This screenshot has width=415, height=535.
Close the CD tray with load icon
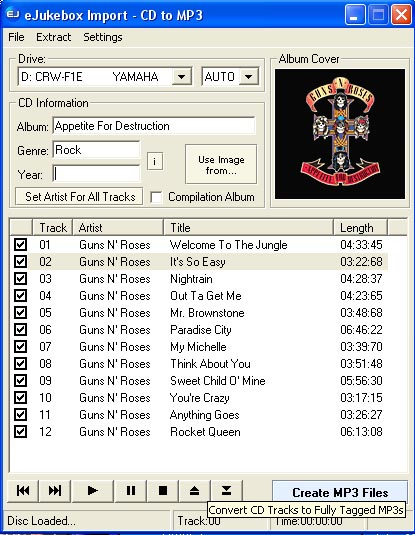(227, 491)
